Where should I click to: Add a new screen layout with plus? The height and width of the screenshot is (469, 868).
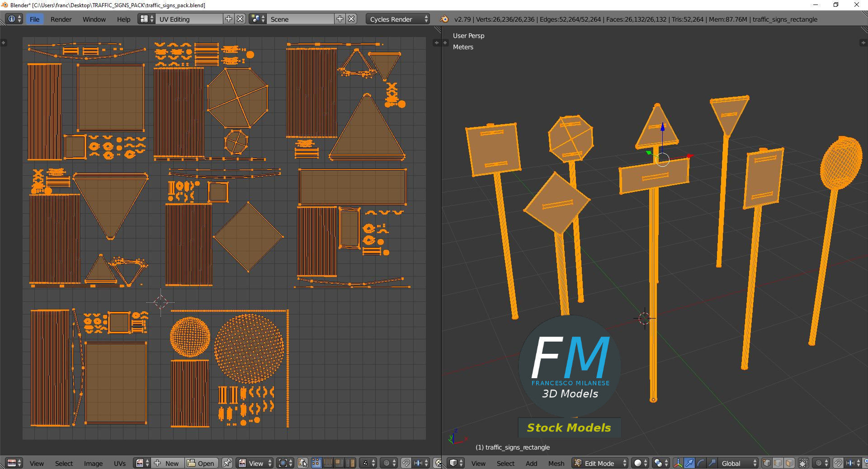pos(229,19)
